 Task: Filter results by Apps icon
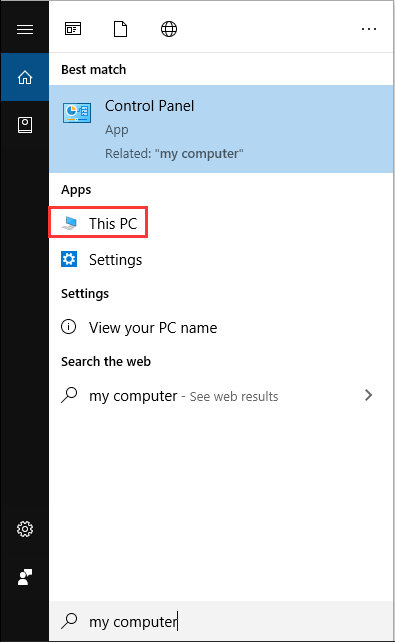point(73,29)
